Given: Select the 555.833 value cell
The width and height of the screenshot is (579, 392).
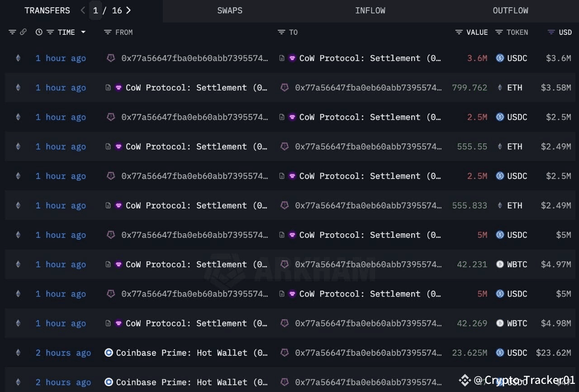Looking at the screenshot, I should tap(470, 205).
